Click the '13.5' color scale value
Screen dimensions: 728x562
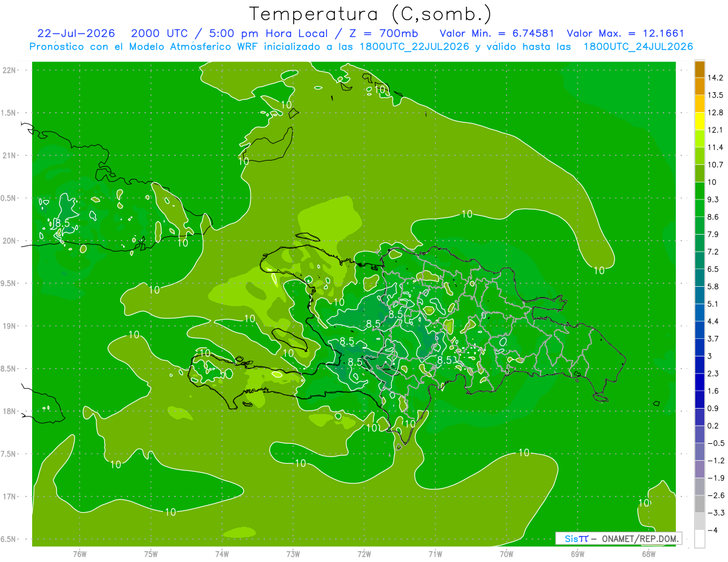(715, 95)
